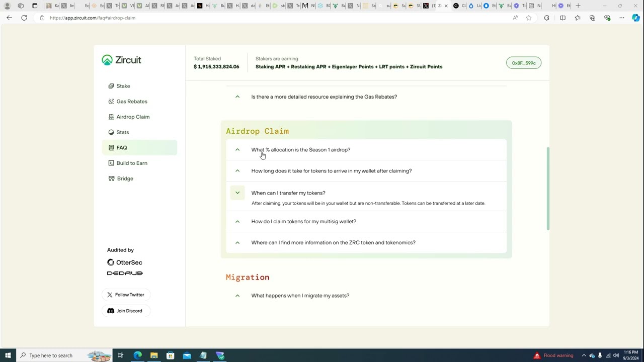Open a new browser tab with the plus button

pos(578,6)
